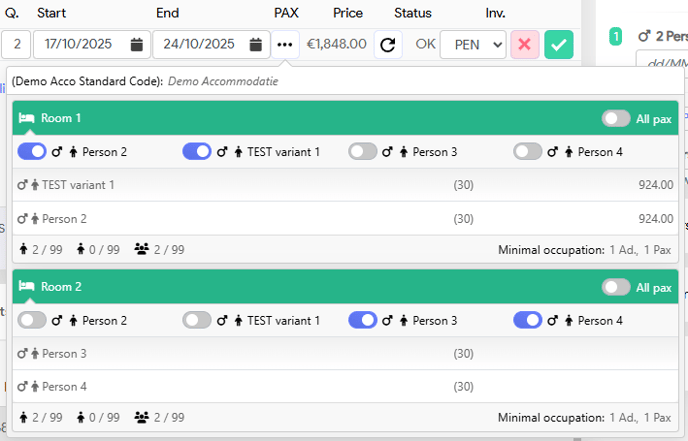Screen dimensions: 688x441
Task: Disable Person 2 in Room 1
Action: (32, 152)
